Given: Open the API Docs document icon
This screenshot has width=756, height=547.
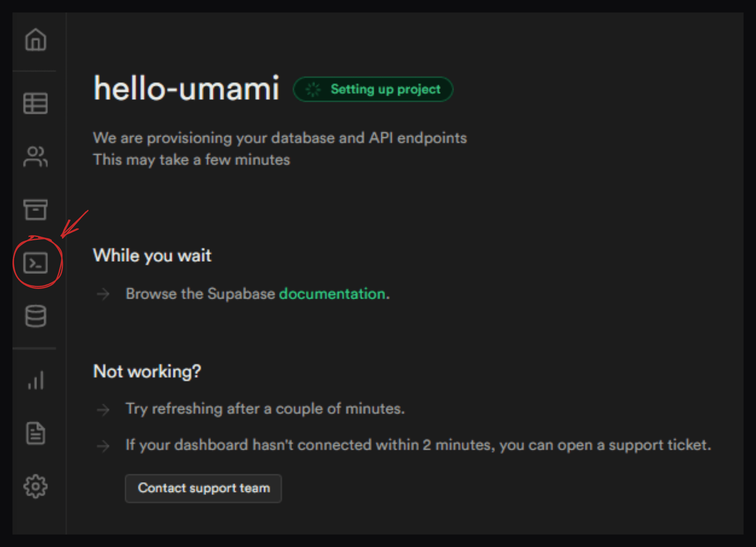Looking at the screenshot, I should point(35,433).
